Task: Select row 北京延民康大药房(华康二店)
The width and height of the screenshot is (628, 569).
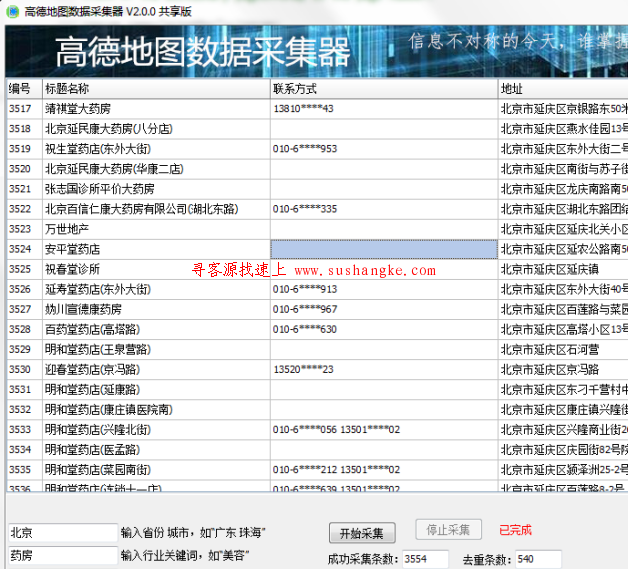Action: pyautogui.click(x=317, y=169)
